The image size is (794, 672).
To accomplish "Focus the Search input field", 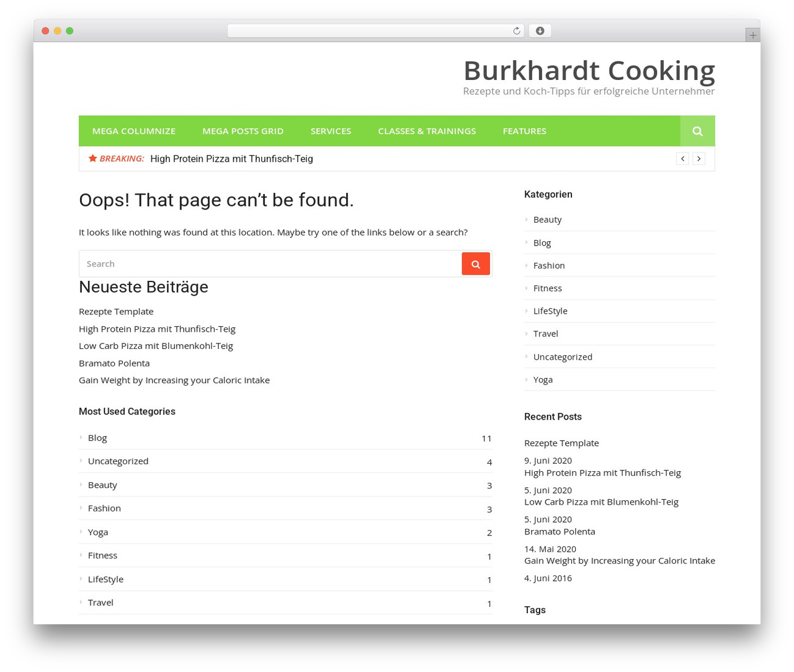I will (x=270, y=264).
